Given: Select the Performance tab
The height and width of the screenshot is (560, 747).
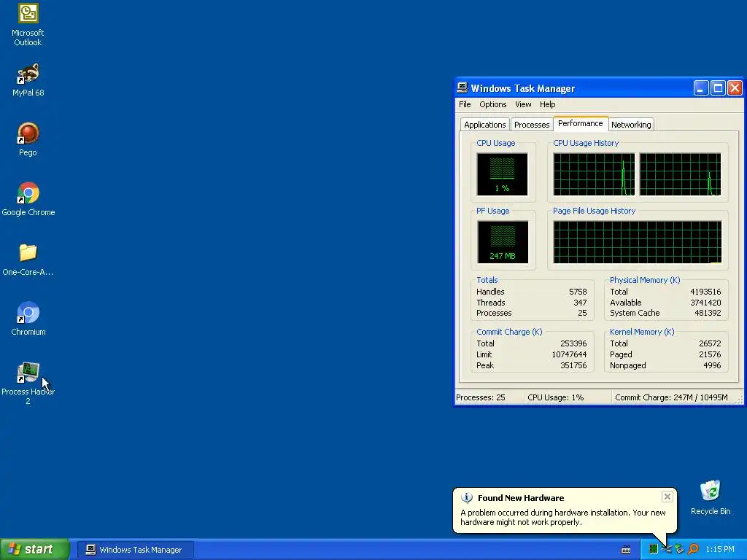Looking at the screenshot, I should click(x=580, y=123).
